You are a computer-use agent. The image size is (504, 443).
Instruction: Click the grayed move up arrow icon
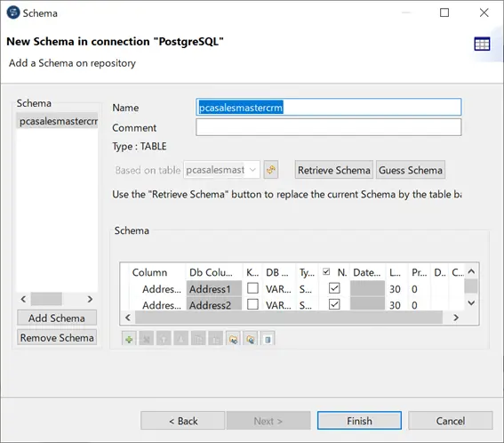[x=164, y=339]
